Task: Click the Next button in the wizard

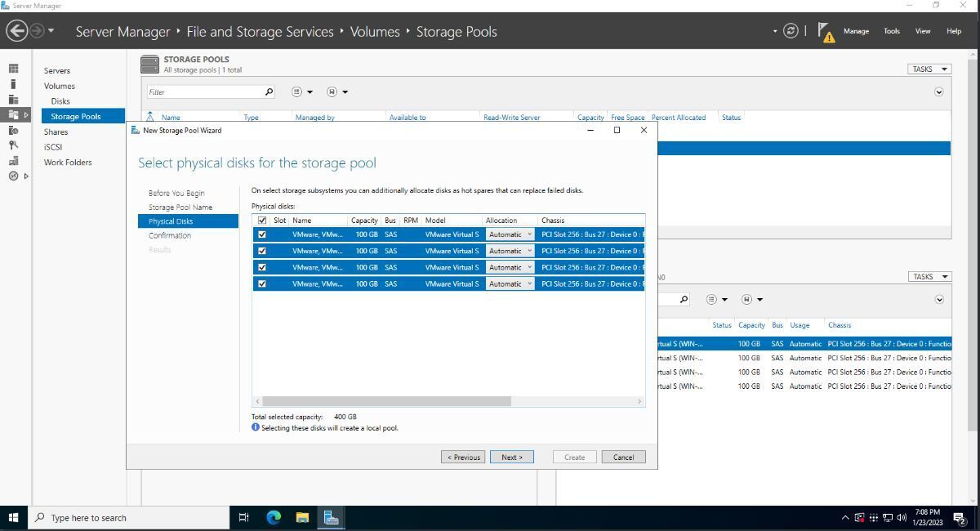Action: (511, 457)
